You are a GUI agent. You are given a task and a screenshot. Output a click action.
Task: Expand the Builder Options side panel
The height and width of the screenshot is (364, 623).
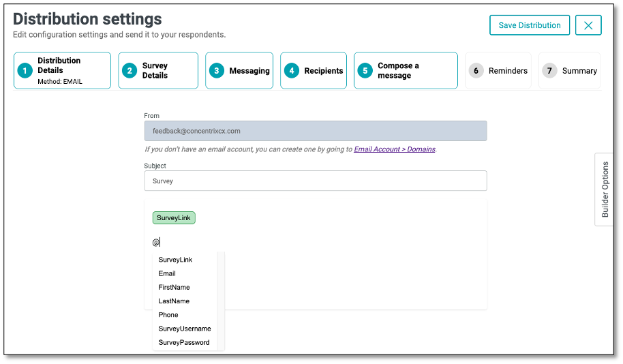coord(605,189)
